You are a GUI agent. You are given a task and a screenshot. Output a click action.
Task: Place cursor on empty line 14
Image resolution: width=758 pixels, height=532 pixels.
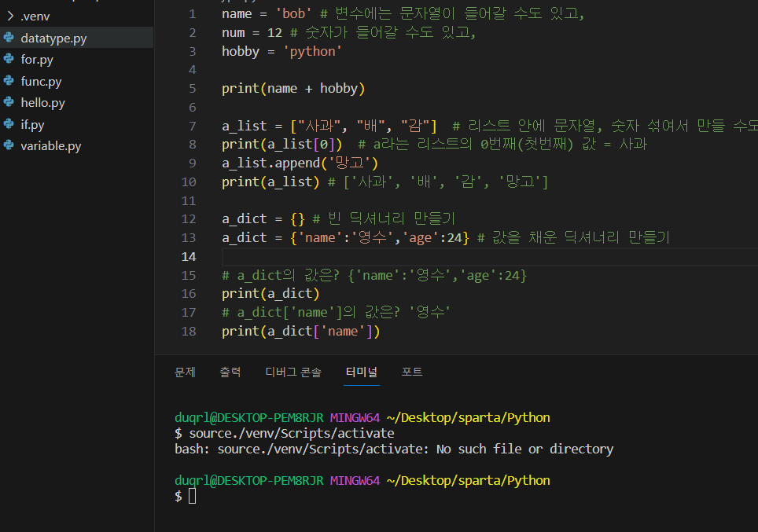click(489, 257)
